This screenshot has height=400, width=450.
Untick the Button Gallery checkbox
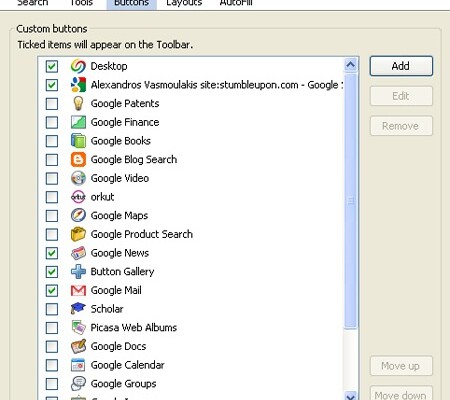(x=52, y=272)
